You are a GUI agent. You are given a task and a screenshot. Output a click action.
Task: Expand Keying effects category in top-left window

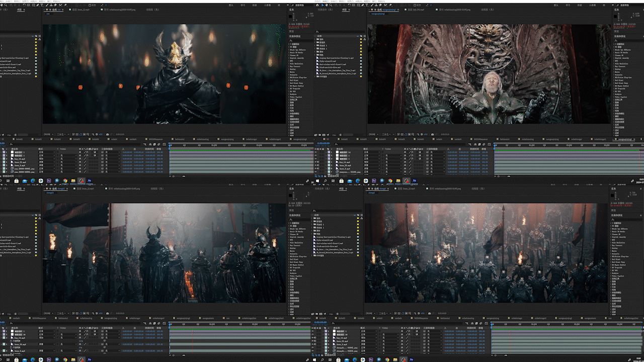(289, 69)
